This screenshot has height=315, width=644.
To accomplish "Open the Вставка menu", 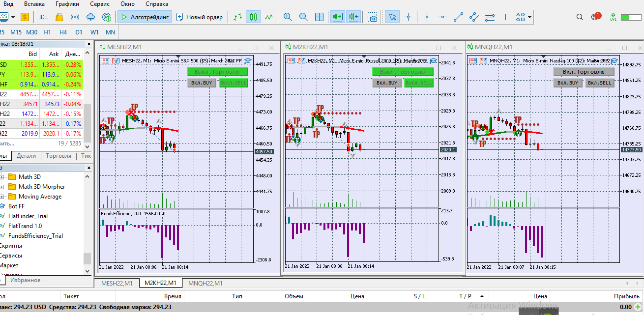I will [34, 4].
